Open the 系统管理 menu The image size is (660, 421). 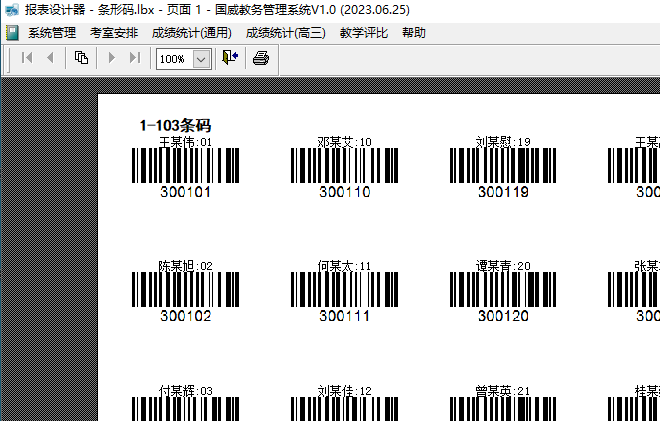(52, 33)
